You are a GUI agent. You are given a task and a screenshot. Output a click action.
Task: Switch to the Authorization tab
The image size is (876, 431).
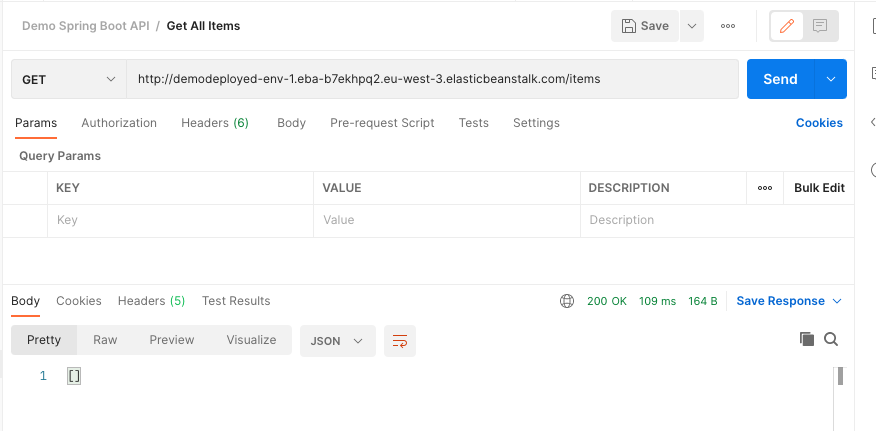pos(119,123)
